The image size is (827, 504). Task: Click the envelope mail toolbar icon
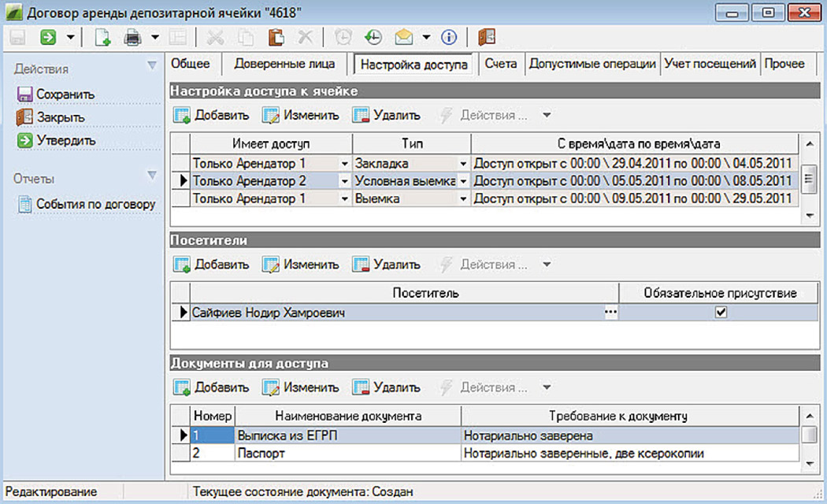point(404,37)
